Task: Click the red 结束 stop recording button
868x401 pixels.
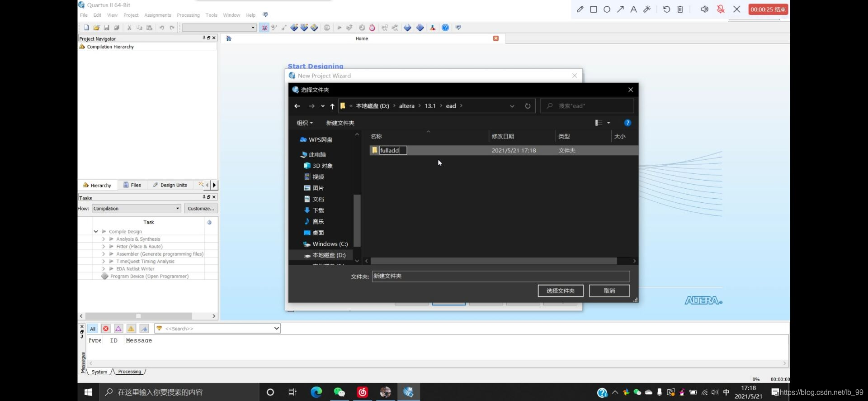Action: click(768, 9)
